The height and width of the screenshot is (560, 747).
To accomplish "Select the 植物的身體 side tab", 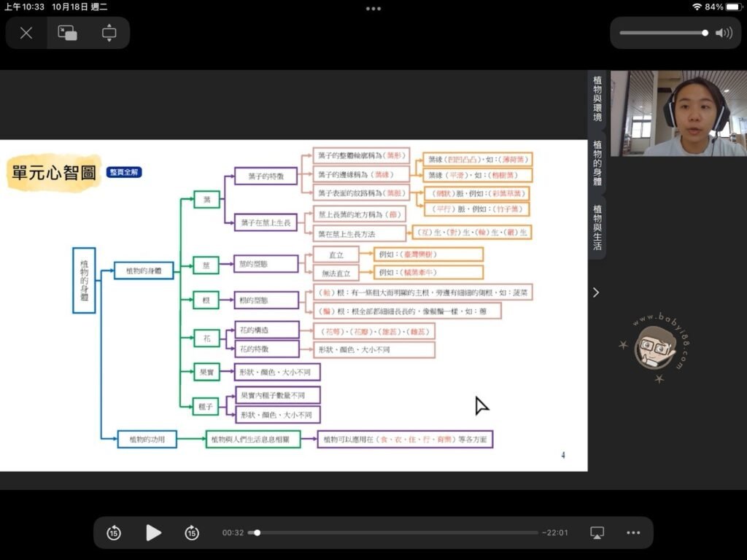I will point(597,163).
